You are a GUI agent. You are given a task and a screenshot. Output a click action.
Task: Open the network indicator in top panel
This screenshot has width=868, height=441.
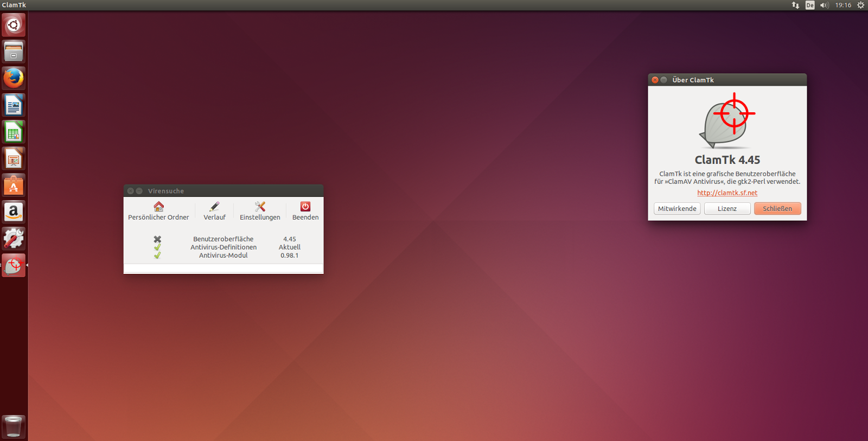pyautogui.click(x=795, y=5)
